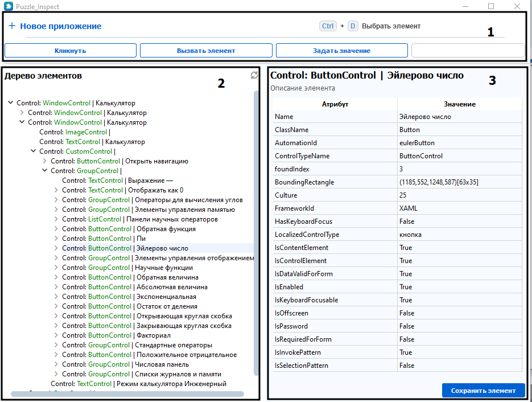The height and width of the screenshot is (402, 532).
Task: Click the plus icon next to Новое приложение
Action: point(12,26)
